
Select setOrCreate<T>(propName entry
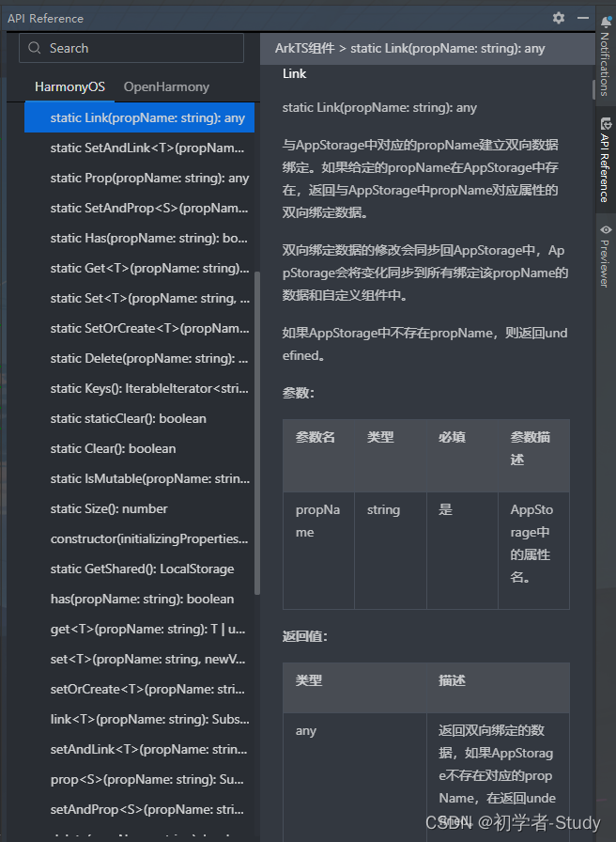(x=140, y=689)
